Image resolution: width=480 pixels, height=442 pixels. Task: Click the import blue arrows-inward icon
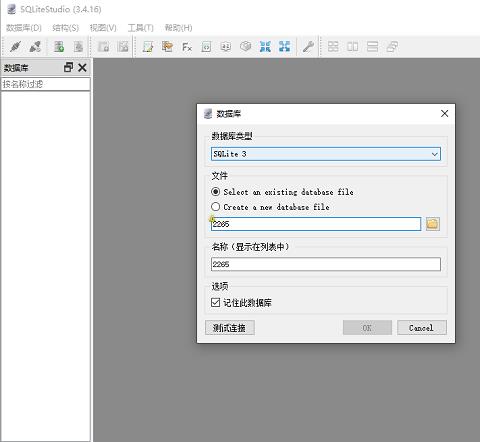point(265,47)
